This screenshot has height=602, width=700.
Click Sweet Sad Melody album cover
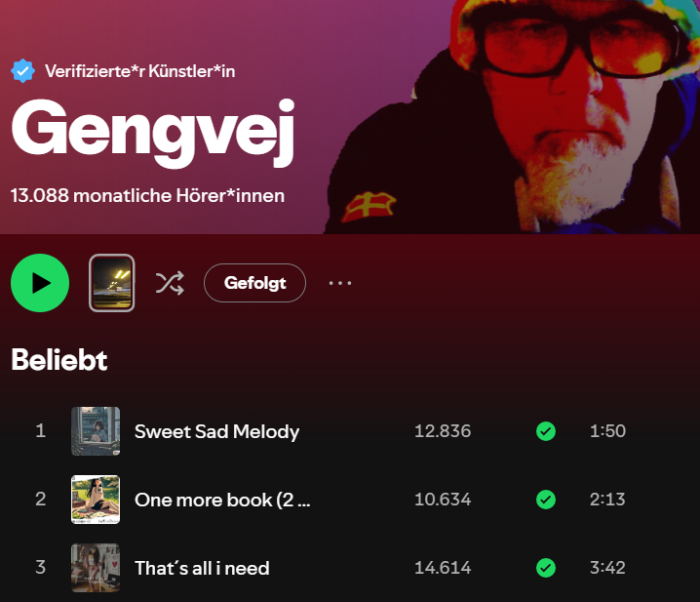click(96, 431)
